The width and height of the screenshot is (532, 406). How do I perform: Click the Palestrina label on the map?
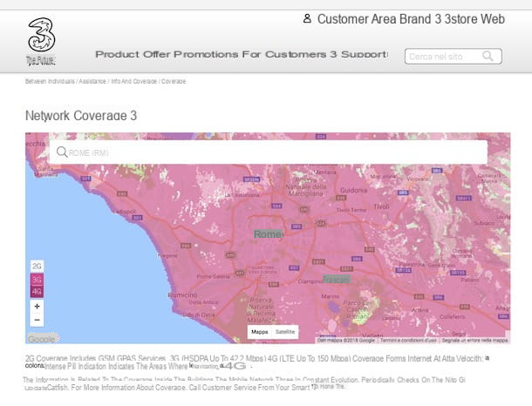[x=412, y=264]
